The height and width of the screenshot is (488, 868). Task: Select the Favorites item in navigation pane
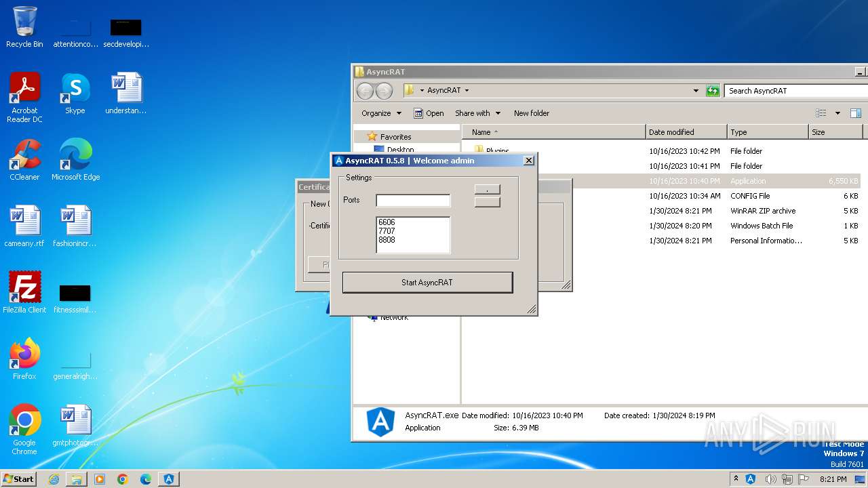click(x=395, y=137)
